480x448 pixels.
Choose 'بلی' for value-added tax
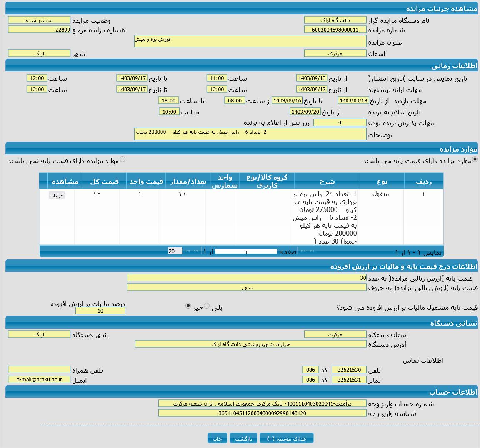click(207, 306)
